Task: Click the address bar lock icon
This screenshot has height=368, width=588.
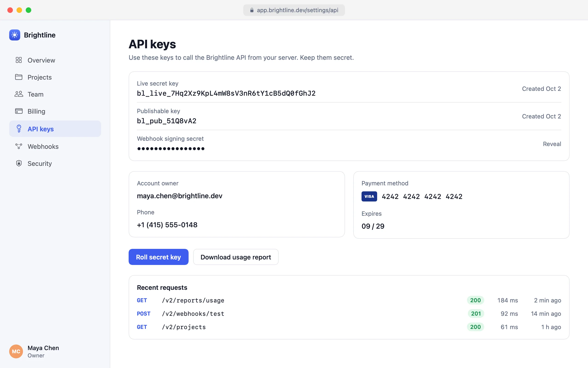Action: click(x=252, y=10)
